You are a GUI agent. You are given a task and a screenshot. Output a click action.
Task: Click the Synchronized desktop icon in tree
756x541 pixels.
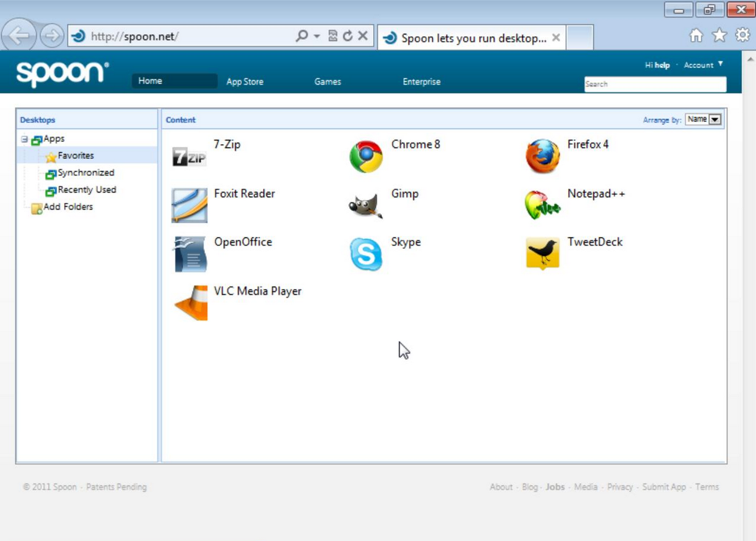51,174
